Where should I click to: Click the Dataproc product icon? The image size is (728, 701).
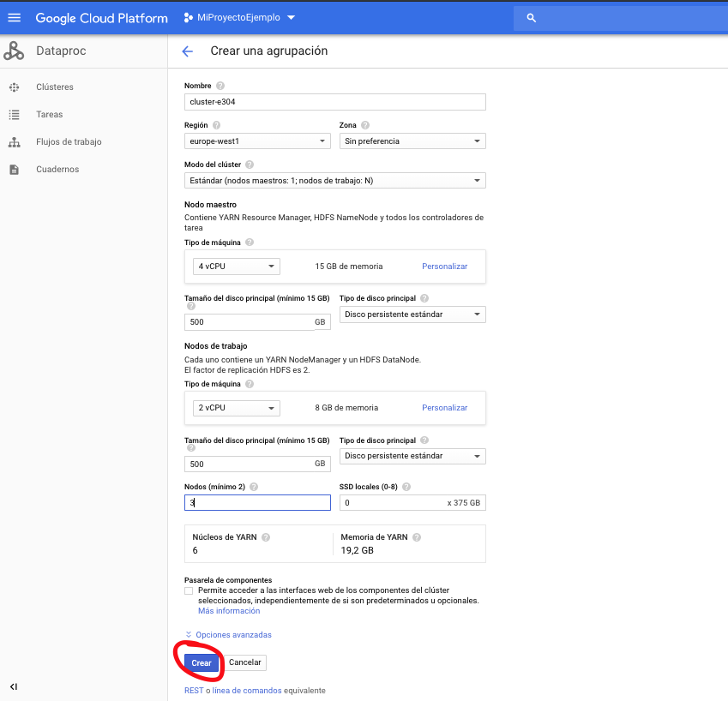click(14, 51)
